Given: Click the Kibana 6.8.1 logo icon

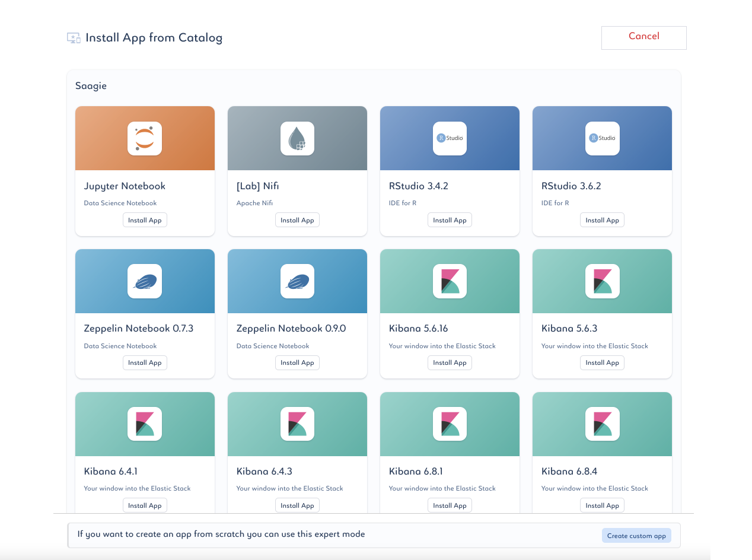Looking at the screenshot, I should [x=450, y=424].
